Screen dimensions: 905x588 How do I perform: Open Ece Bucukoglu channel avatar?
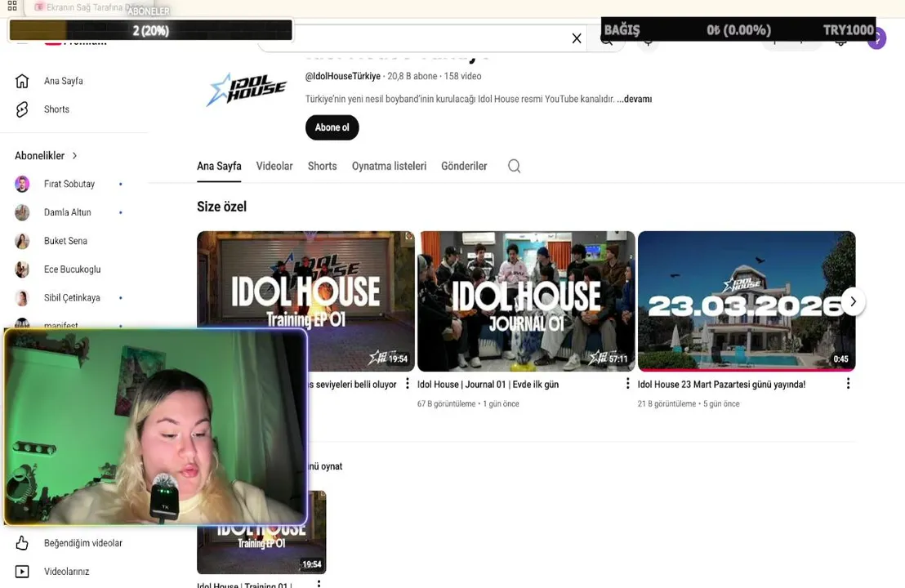(x=22, y=269)
